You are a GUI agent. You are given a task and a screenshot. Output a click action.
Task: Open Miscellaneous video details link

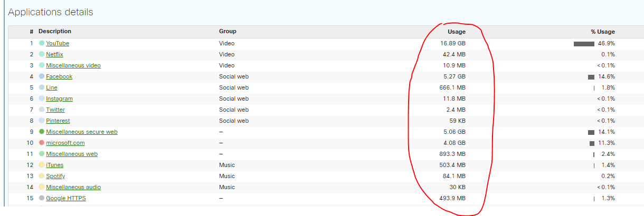pyautogui.click(x=73, y=65)
